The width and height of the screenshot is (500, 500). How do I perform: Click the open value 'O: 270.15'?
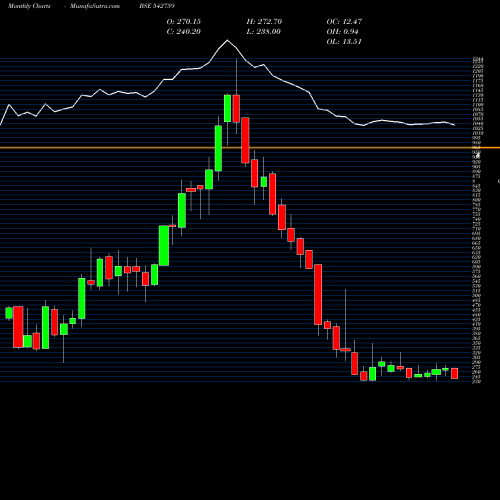184,22
